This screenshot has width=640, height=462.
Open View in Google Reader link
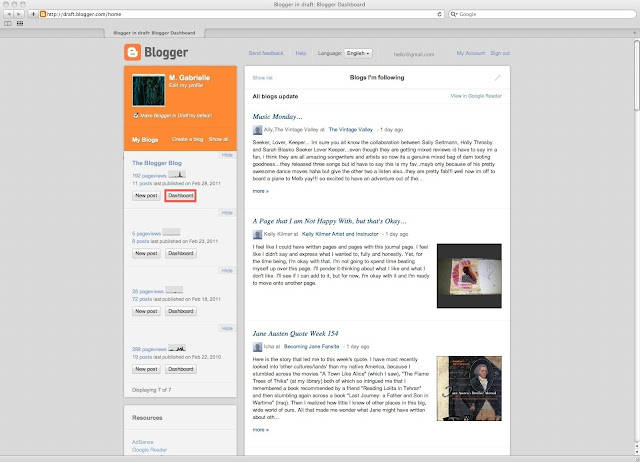click(476, 96)
